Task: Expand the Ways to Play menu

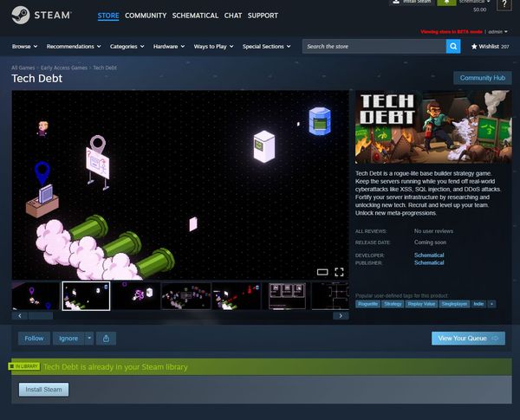Action: [x=213, y=47]
